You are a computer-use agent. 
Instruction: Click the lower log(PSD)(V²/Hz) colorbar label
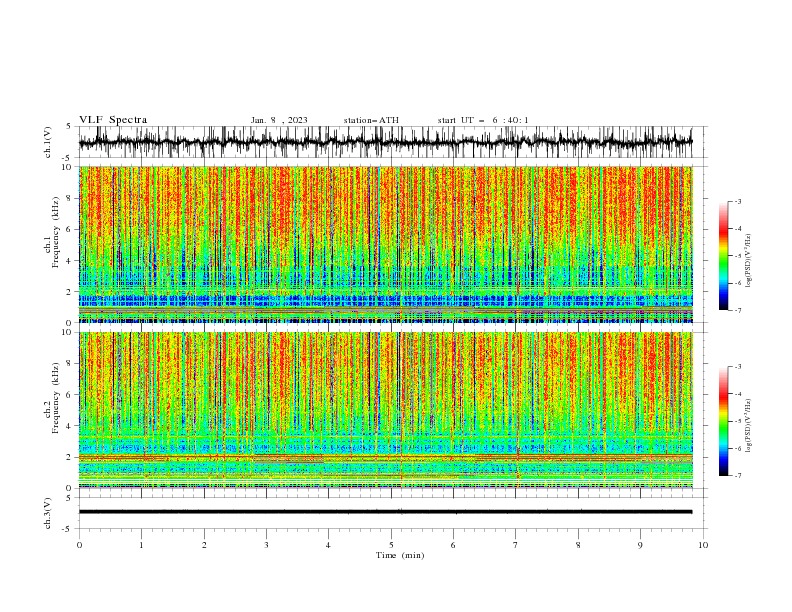point(748,425)
